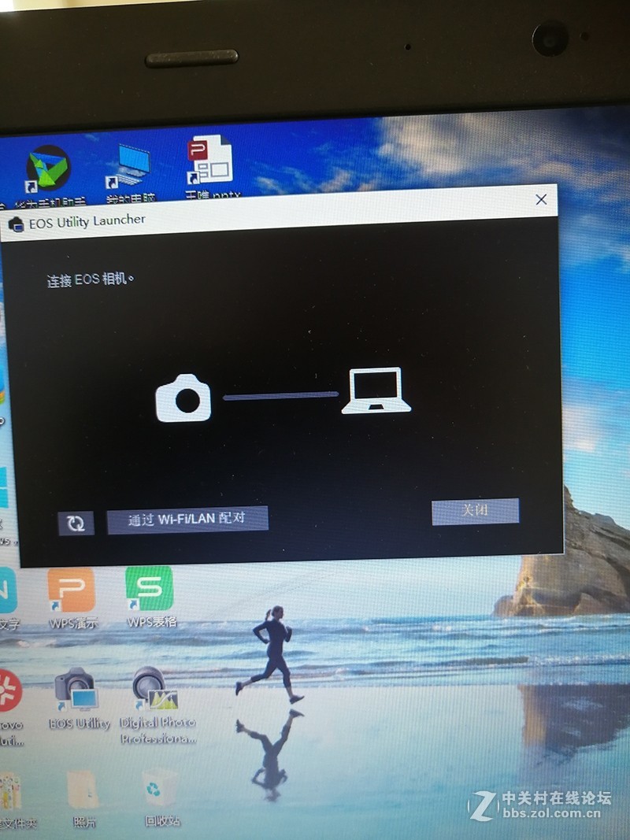Click the EOS Utility Launcher title bar icon
Viewport: 630px width, 840px height.
(x=16, y=224)
